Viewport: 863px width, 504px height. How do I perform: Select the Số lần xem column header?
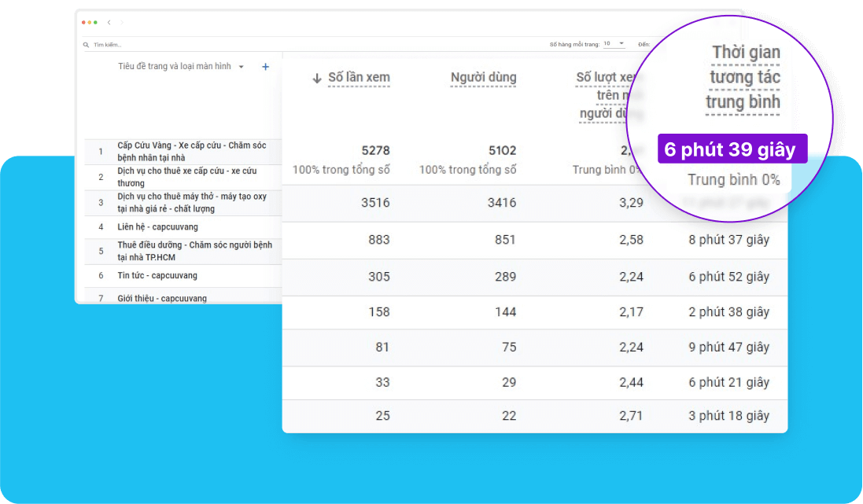pyautogui.click(x=359, y=78)
